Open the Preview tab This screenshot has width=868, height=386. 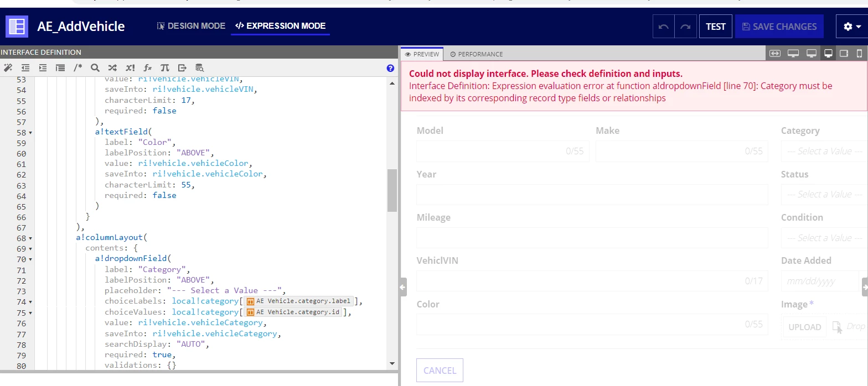coord(422,54)
